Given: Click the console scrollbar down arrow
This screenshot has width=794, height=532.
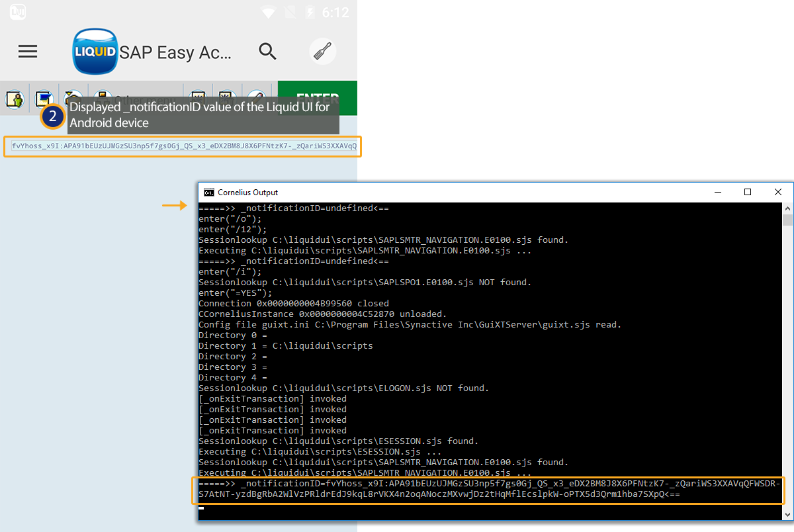Looking at the screenshot, I should (787, 514).
